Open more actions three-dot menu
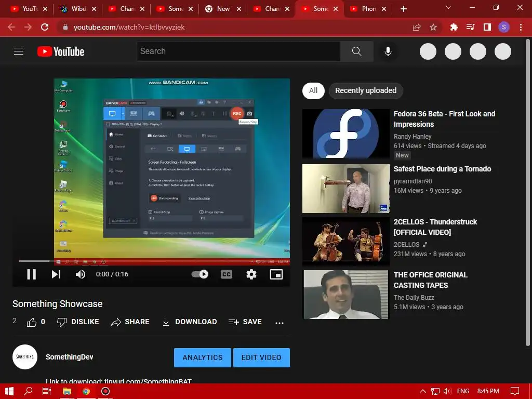The width and height of the screenshot is (532, 399). tap(279, 323)
